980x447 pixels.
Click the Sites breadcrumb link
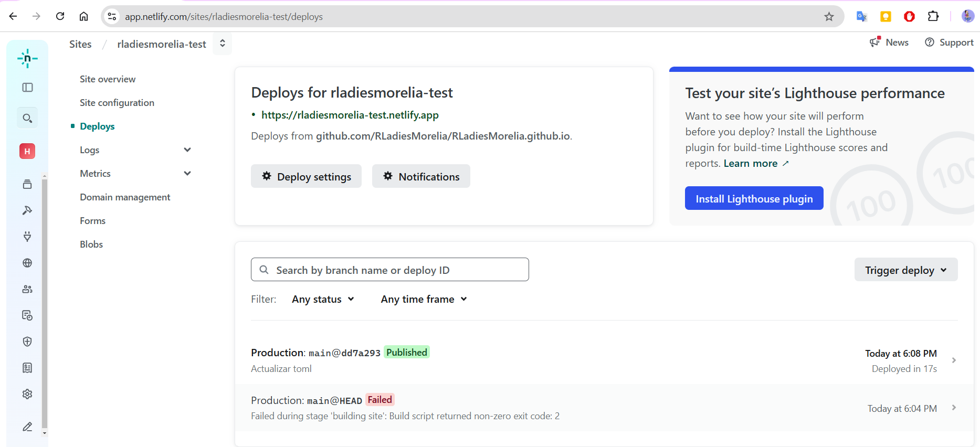[80, 44]
